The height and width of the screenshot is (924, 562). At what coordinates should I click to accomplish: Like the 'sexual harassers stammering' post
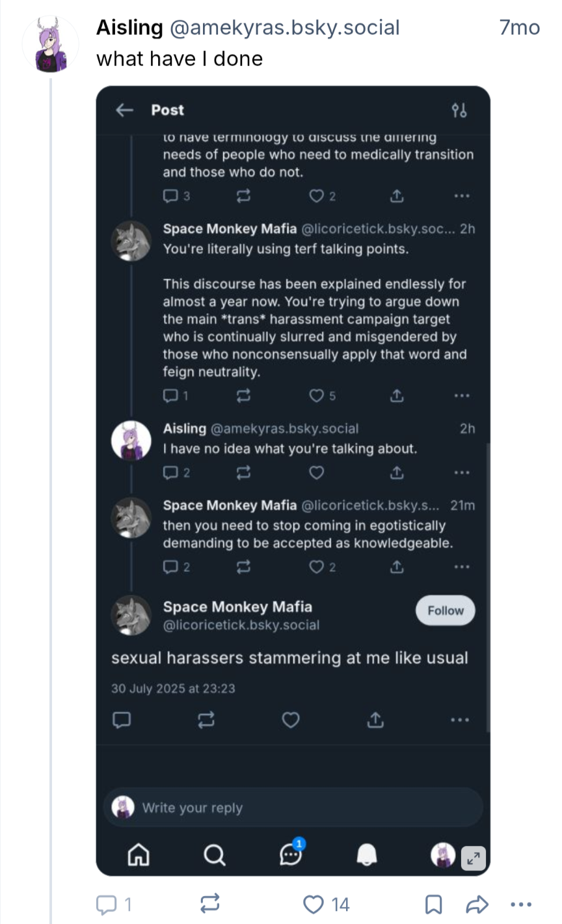pos(291,720)
